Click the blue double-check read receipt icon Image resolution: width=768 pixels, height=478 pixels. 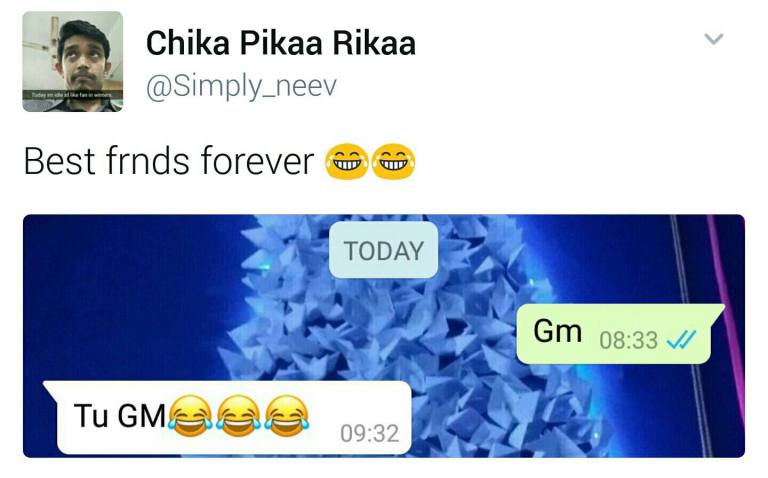(x=681, y=339)
